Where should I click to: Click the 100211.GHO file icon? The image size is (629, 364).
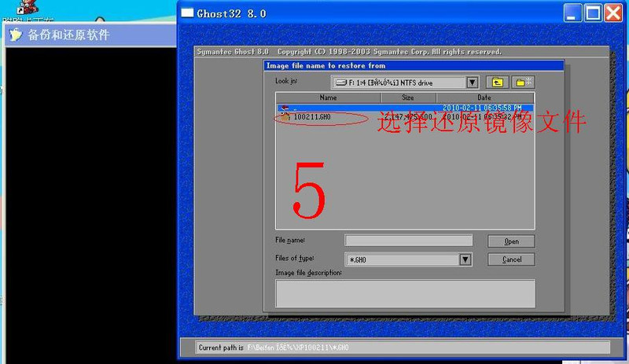coord(285,117)
